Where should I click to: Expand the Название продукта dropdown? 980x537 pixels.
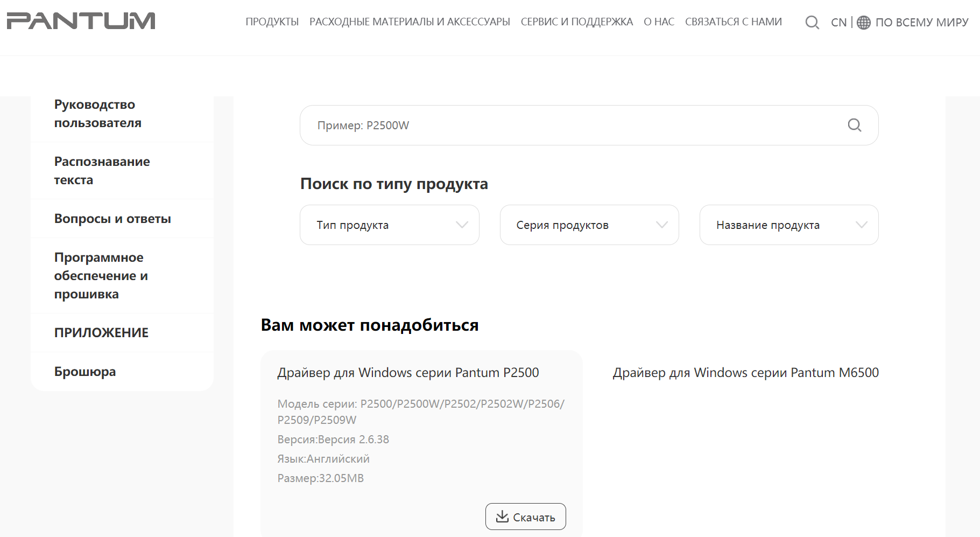point(789,225)
